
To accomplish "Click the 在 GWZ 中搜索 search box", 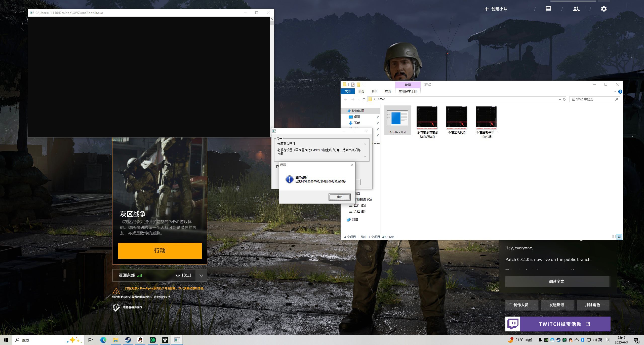I will 594,99.
